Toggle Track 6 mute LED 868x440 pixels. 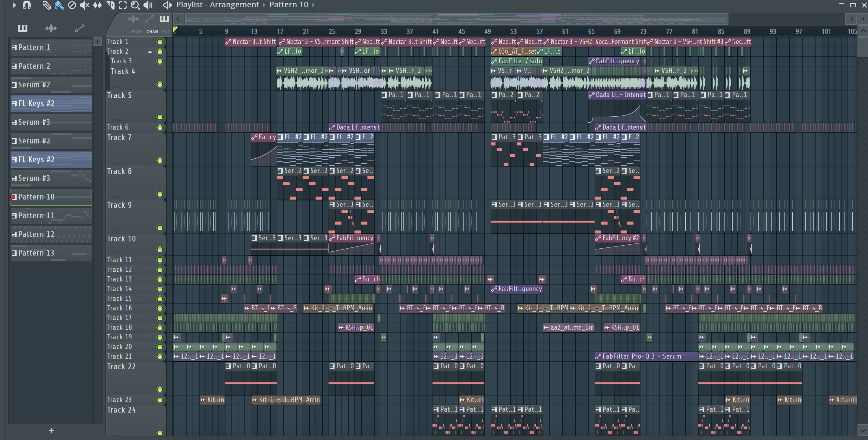click(160, 128)
